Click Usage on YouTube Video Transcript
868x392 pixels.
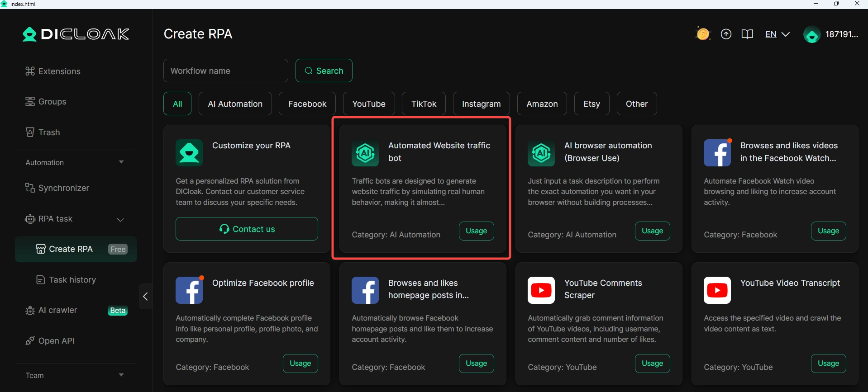click(829, 364)
